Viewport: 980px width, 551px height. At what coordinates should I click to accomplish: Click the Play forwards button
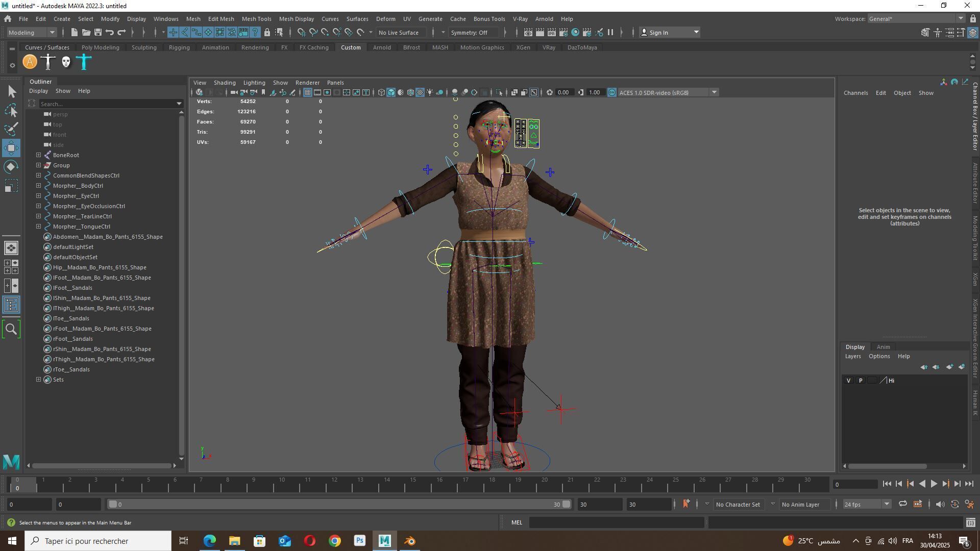tap(934, 484)
